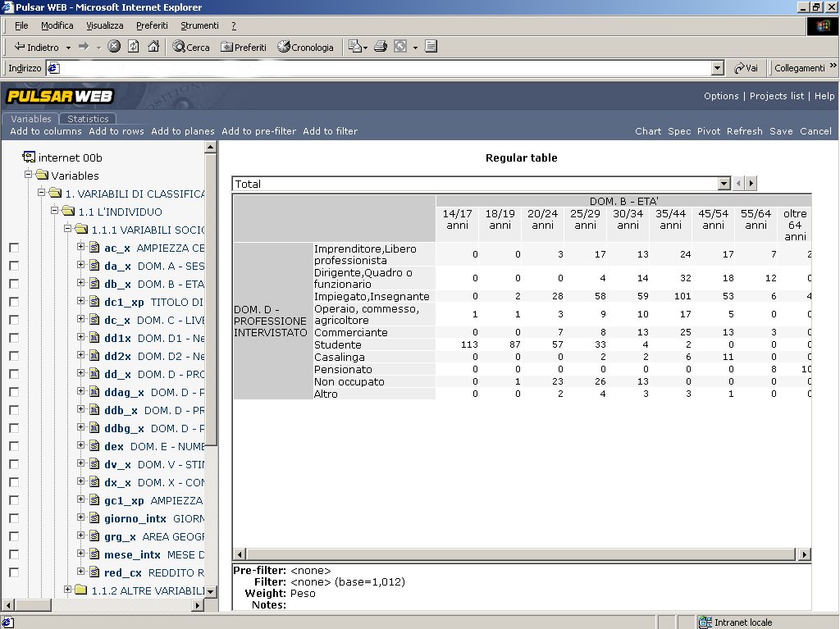Click the Pivot link
This screenshot has width=840, height=629.
[709, 131]
